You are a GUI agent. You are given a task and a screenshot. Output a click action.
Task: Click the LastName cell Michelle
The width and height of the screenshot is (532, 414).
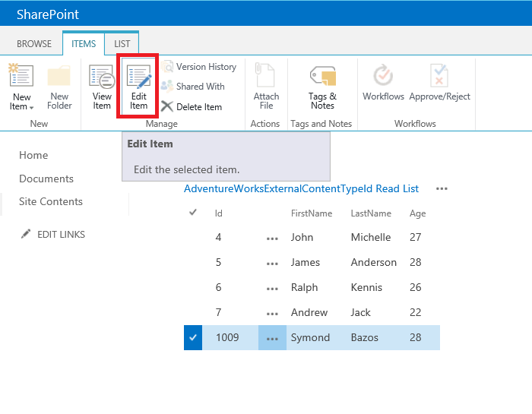pos(371,237)
